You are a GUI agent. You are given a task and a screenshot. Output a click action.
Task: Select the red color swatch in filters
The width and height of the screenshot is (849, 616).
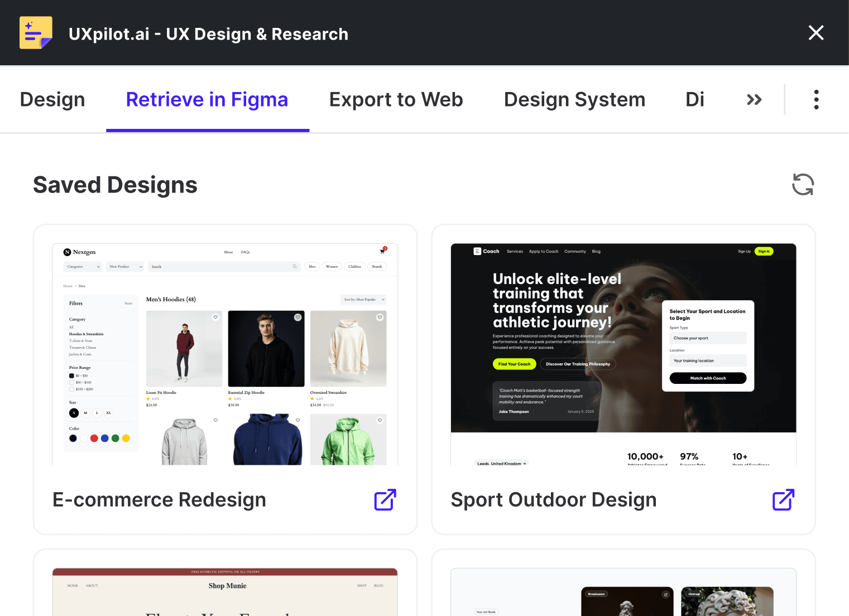click(94, 438)
